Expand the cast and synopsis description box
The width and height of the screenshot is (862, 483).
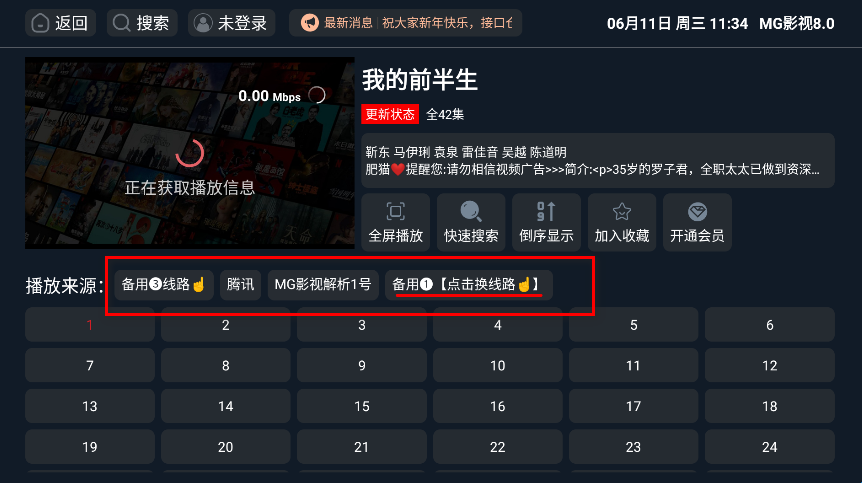click(x=598, y=160)
